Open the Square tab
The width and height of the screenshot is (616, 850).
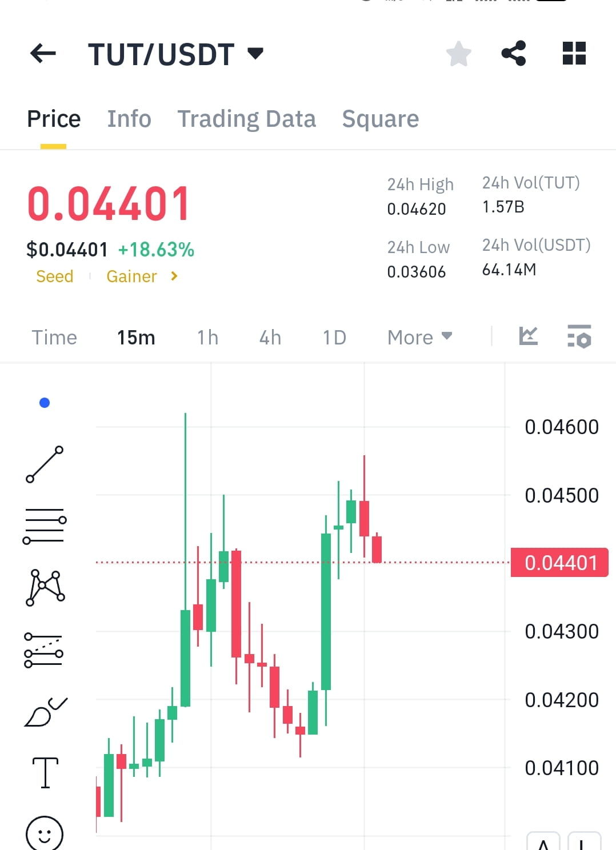point(380,119)
